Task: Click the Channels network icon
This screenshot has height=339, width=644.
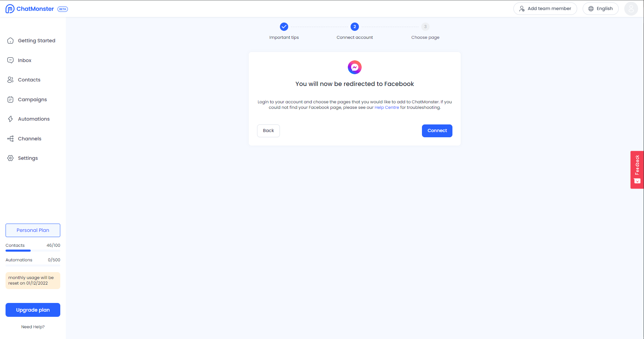Action: tap(10, 139)
